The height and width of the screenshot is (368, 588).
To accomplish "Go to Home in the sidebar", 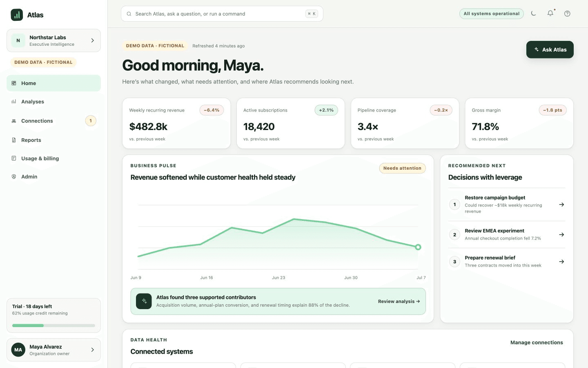I will 53,83.
